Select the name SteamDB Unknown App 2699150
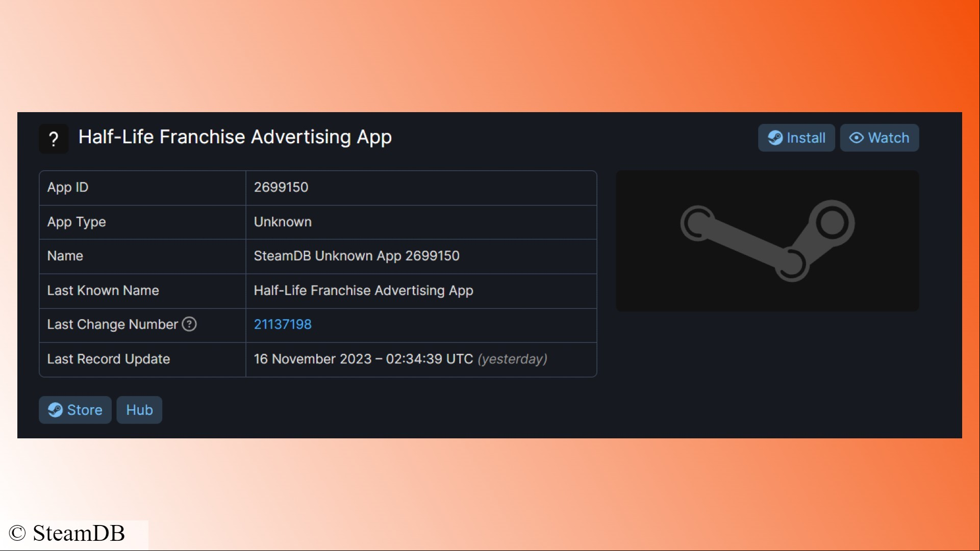The image size is (980, 551). (357, 256)
